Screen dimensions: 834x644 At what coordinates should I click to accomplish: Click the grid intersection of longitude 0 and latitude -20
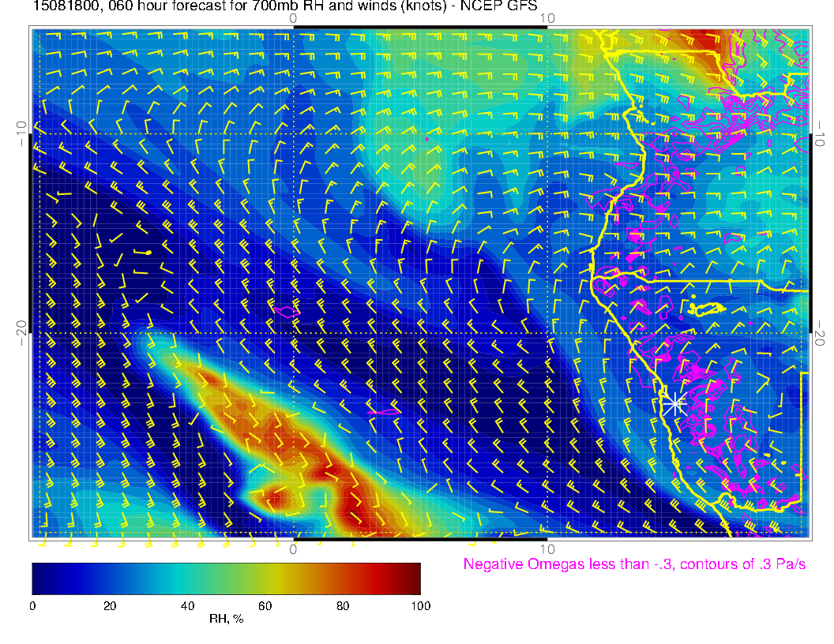point(294,334)
